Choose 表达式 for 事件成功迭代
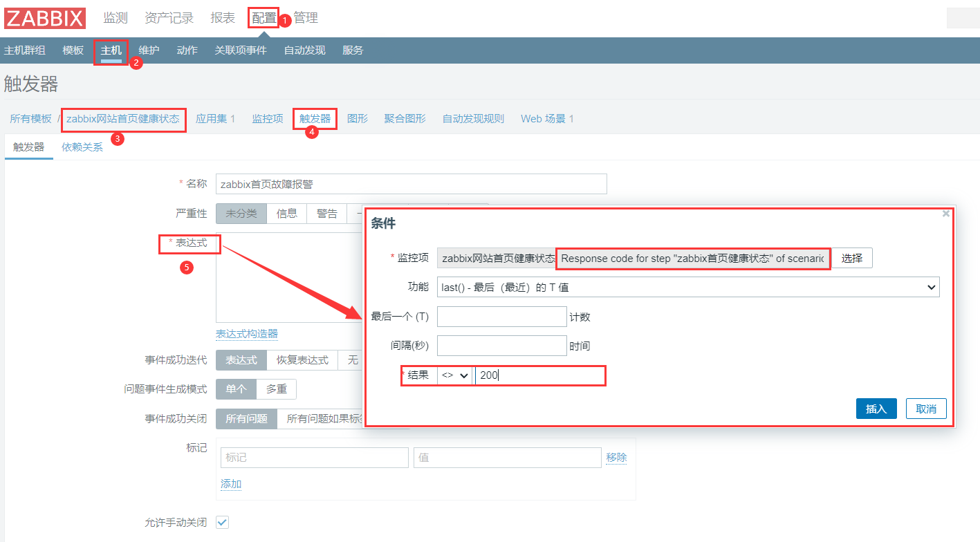This screenshot has width=980, height=542. (x=241, y=360)
